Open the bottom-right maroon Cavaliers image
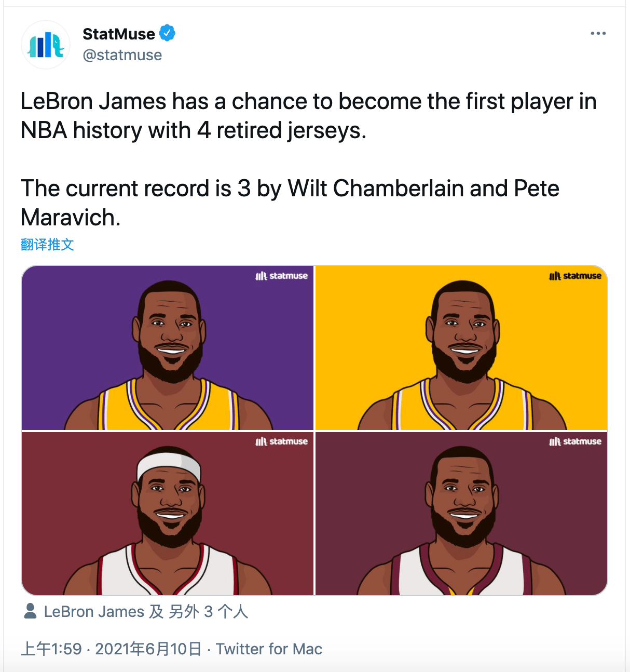Screen dimensions: 630x672 pos(461,514)
